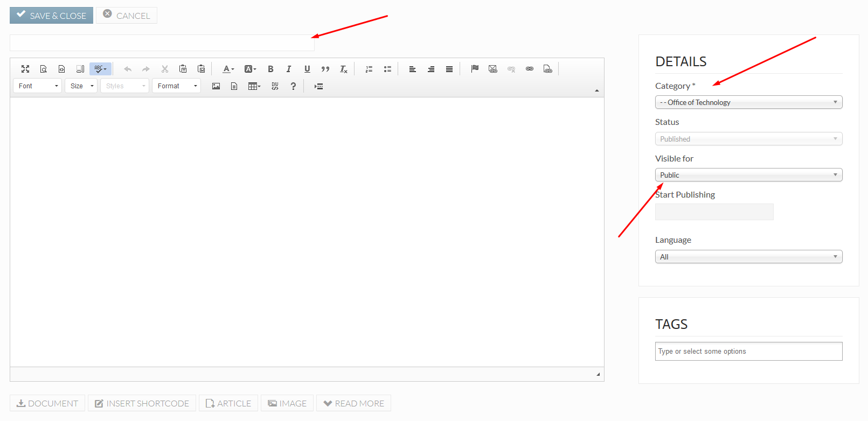Click the Anchor flag icon

[475, 69]
